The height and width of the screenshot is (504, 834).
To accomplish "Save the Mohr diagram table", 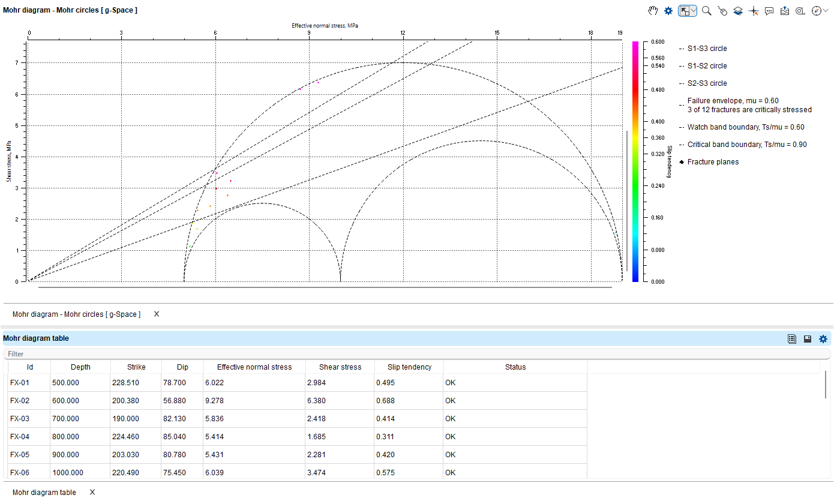I will [808, 339].
